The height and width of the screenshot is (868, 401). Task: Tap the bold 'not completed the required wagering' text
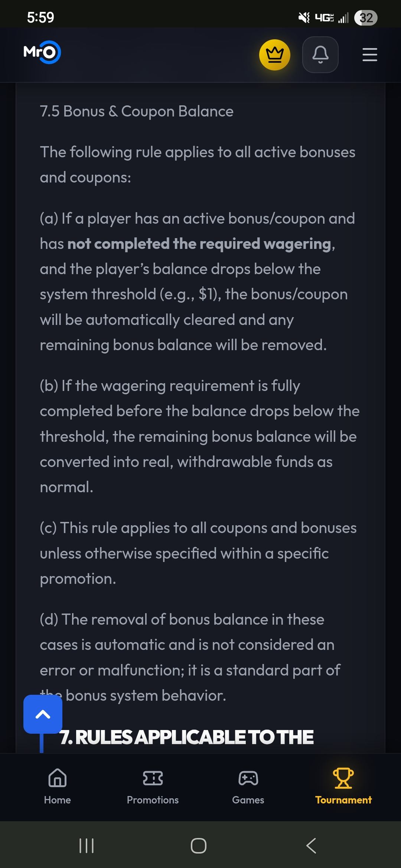pyautogui.click(x=199, y=244)
